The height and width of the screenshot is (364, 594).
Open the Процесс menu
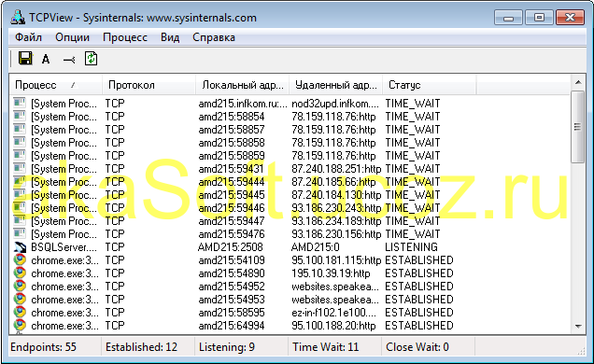pos(125,37)
